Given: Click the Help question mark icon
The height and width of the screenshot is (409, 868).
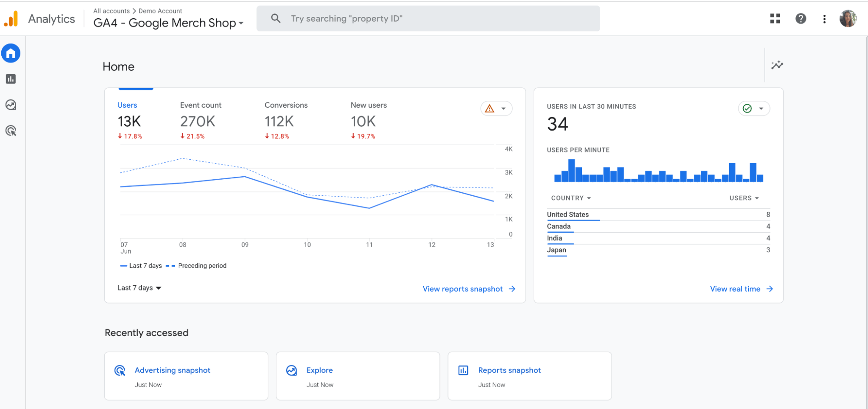Looking at the screenshot, I should [801, 19].
